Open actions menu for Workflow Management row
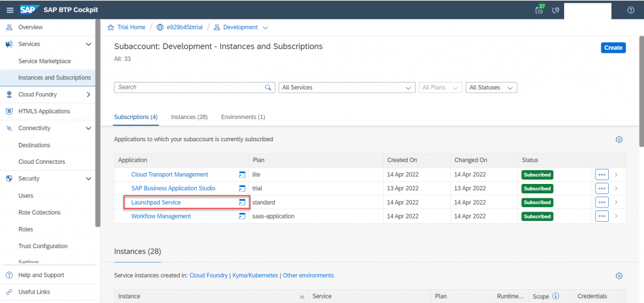Screen dimensions: 644x303 click(602, 216)
